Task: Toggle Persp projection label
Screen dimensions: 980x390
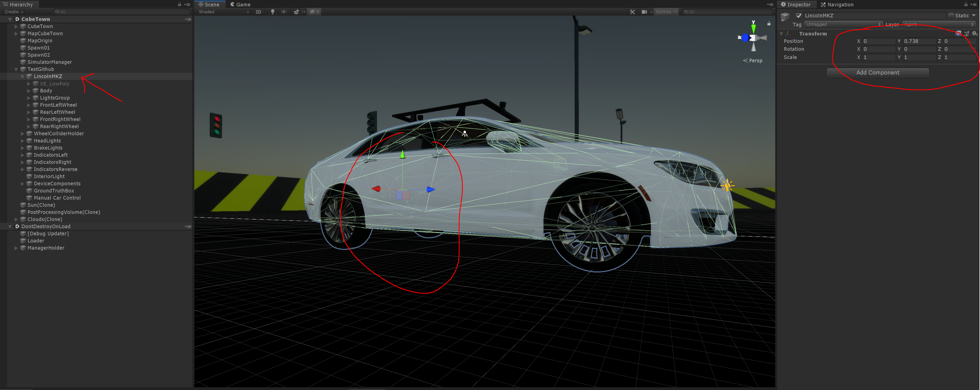Action: (753, 60)
